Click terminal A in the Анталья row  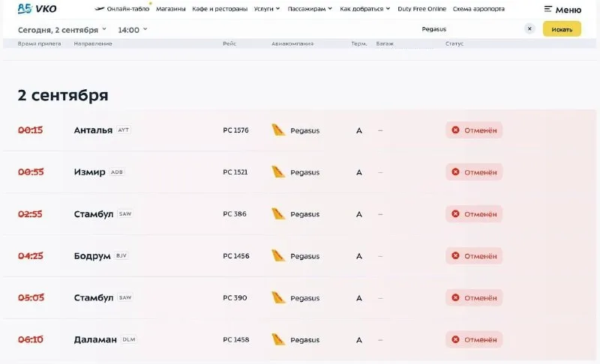point(359,130)
